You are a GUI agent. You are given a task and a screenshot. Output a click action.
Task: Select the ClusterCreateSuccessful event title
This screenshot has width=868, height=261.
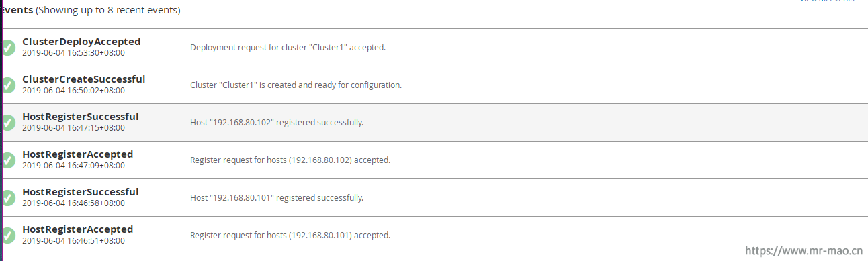coord(84,79)
